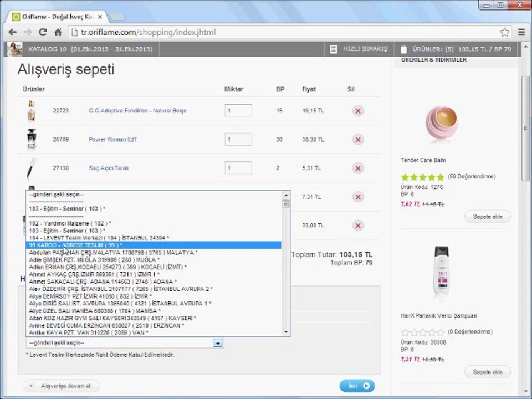Select Antika KAYA VAN option
Viewport: 532px width, 399px height.
(x=154, y=333)
